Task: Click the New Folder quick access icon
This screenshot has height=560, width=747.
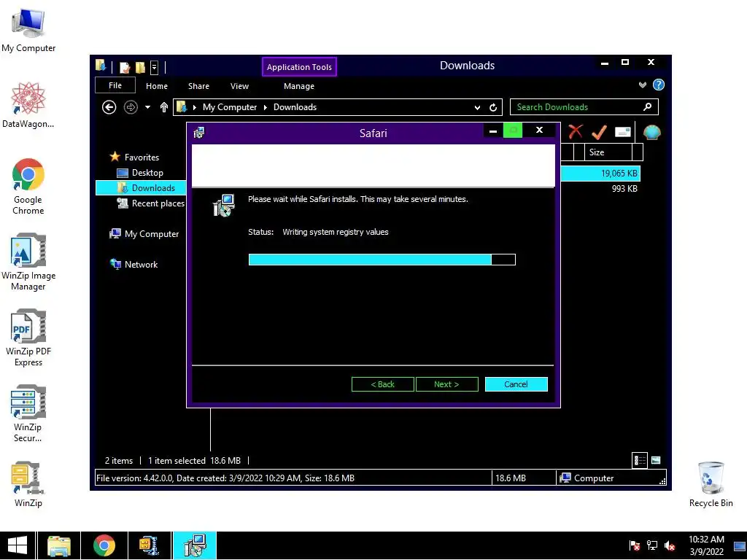Action: [140, 68]
